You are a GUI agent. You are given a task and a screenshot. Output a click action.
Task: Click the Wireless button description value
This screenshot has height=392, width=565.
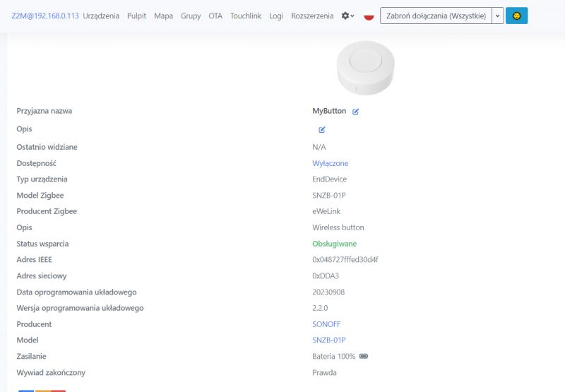(x=338, y=227)
